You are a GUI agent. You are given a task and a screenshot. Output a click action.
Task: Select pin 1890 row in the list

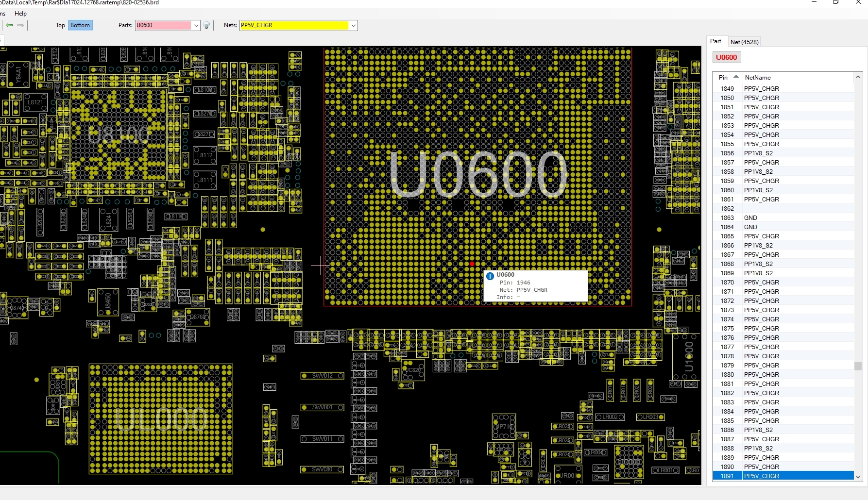click(x=783, y=467)
